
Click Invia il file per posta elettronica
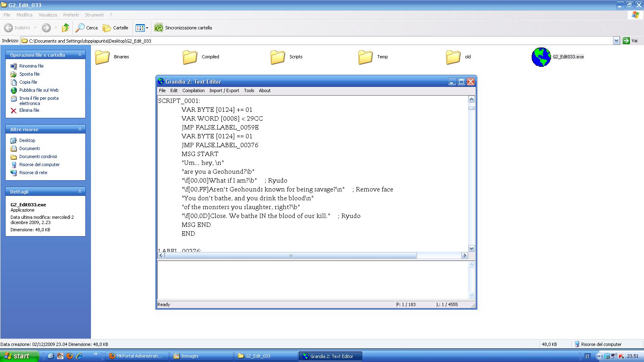(x=39, y=101)
